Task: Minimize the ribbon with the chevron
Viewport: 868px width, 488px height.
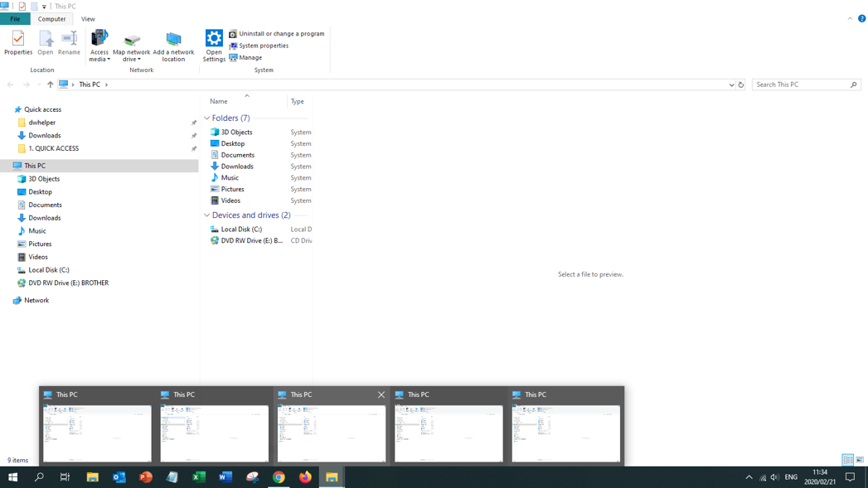Action: 850,19
